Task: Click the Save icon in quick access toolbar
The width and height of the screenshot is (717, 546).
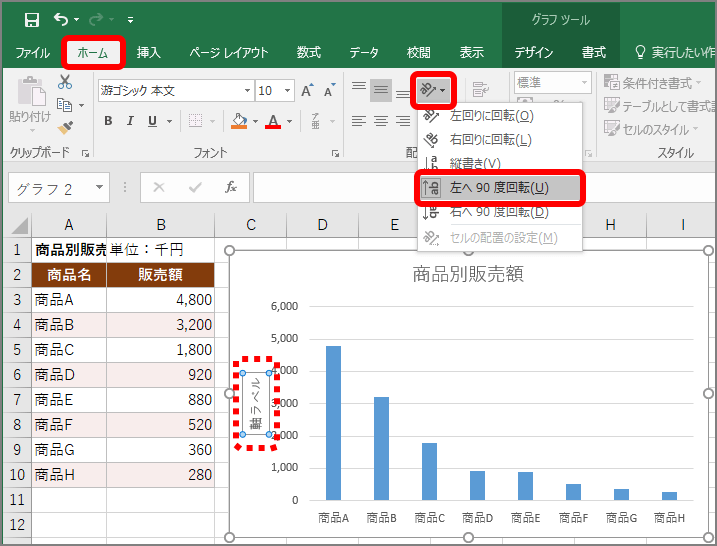Action: click(x=32, y=20)
